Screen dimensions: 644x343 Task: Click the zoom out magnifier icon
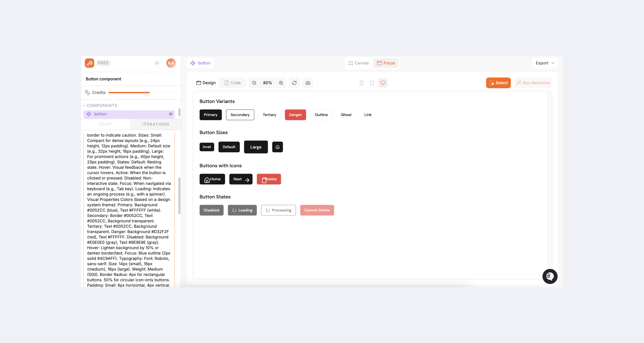point(254,83)
